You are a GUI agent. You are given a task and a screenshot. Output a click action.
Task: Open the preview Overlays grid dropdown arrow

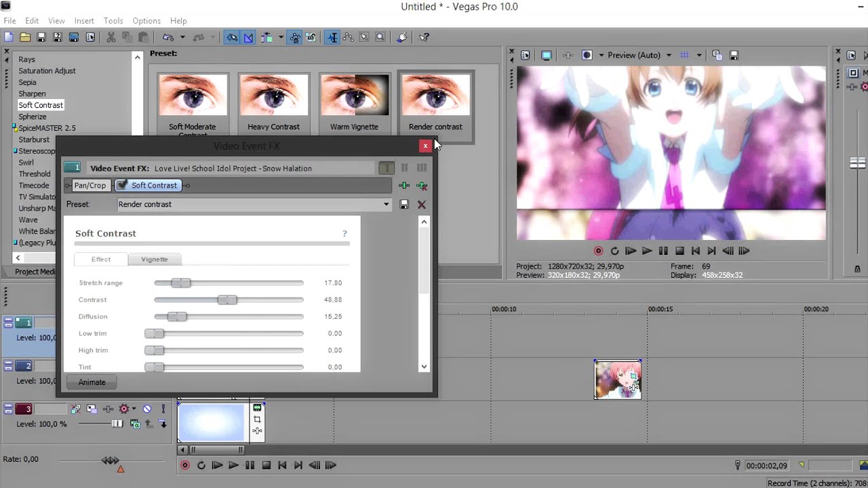(698, 55)
